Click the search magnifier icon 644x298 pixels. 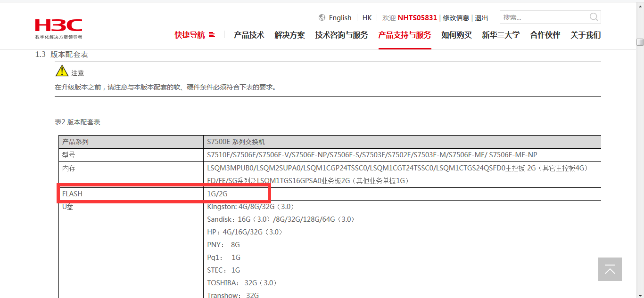pos(594,17)
